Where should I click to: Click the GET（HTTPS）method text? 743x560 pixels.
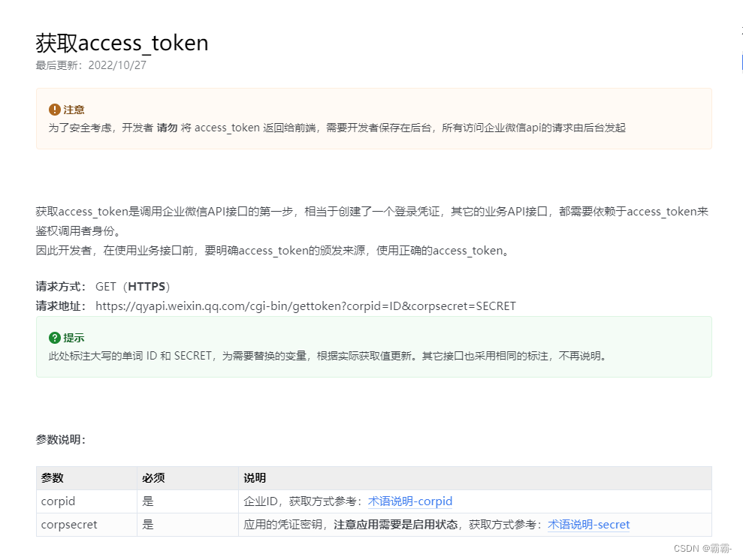pyautogui.click(x=133, y=287)
